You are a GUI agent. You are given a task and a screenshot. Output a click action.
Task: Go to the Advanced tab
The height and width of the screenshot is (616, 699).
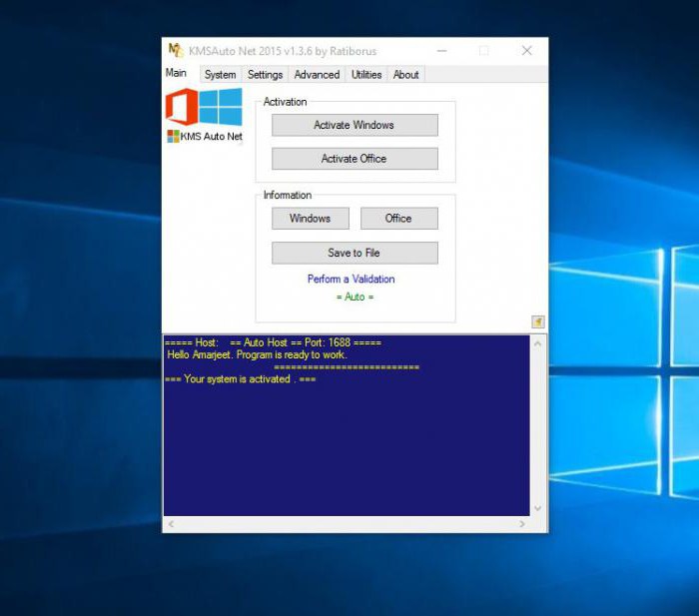(x=317, y=75)
